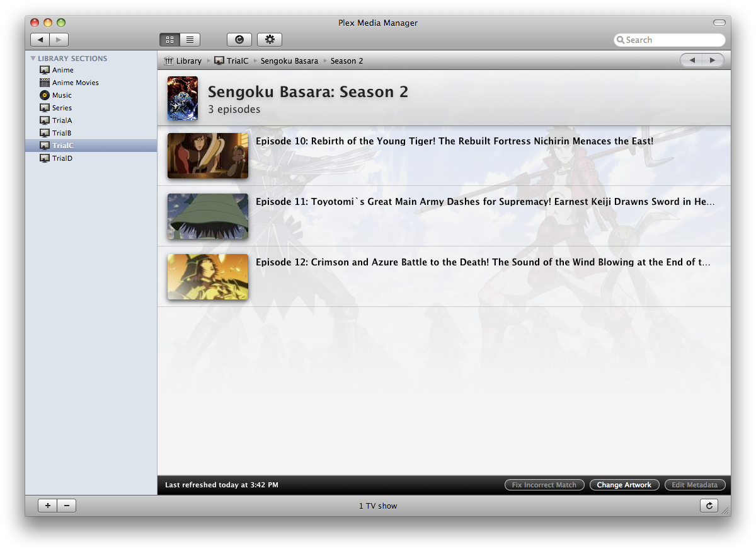Viewport: 756px width, 551px height.
Task: Click the Sengoku Basara: Season 2 heading
Action: click(x=308, y=92)
